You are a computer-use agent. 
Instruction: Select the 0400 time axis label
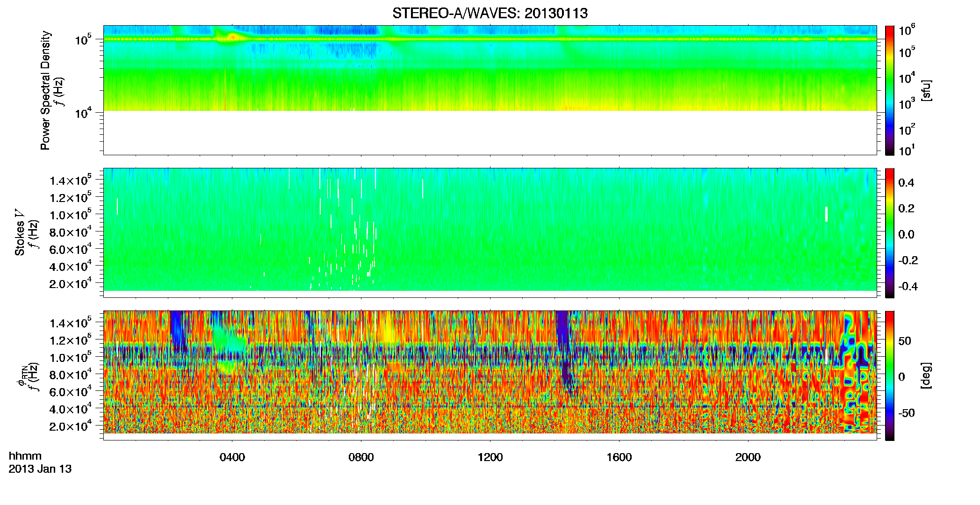[232, 457]
